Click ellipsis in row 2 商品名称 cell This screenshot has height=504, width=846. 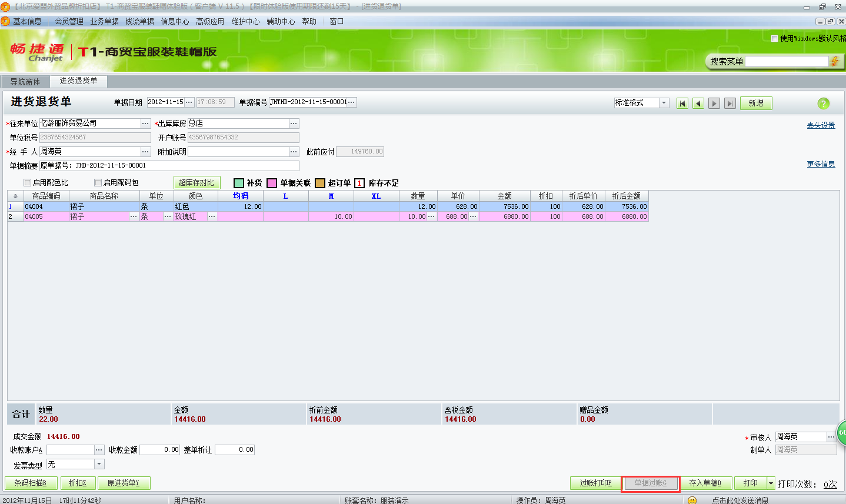(134, 217)
